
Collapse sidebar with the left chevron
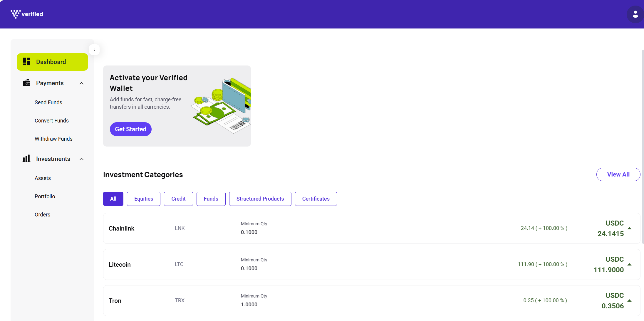tap(94, 50)
